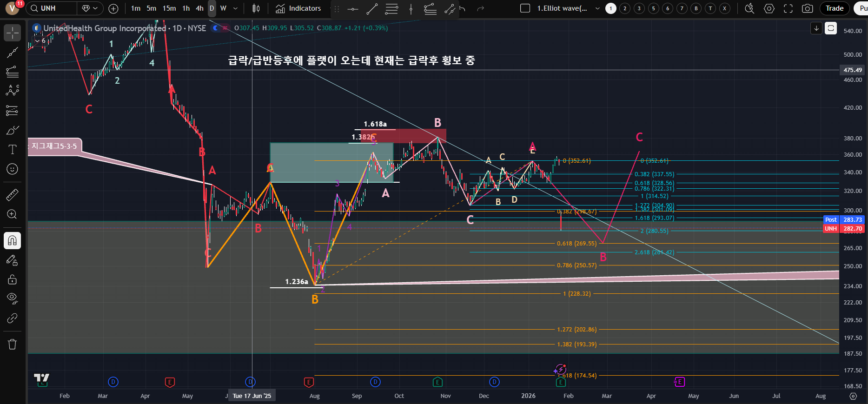
Task: Click the UNH symbol search field
Action: pyautogui.click(x=52, y=8)
